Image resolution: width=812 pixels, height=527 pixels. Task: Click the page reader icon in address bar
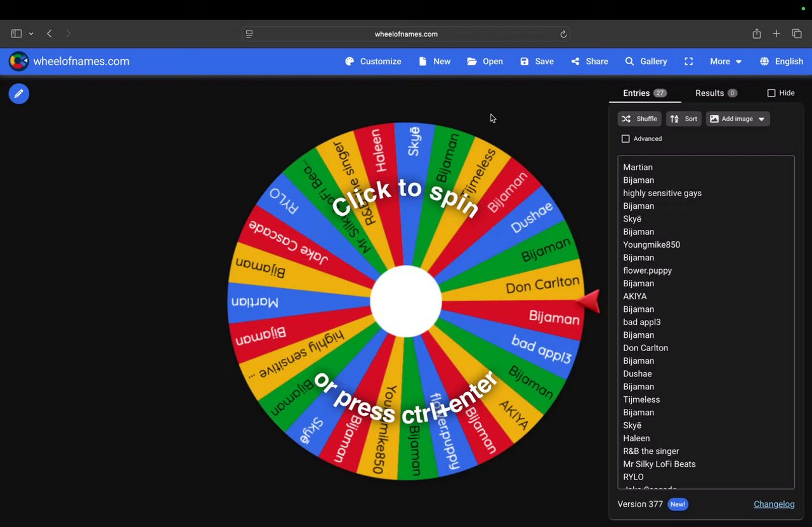click(249, 34)
